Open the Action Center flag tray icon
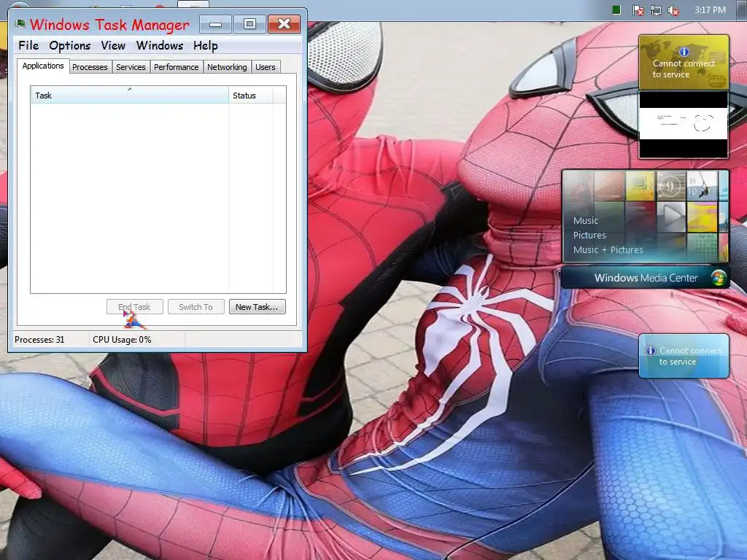The width and height of the screenshot is (747, 560). (x=638, y=10)
